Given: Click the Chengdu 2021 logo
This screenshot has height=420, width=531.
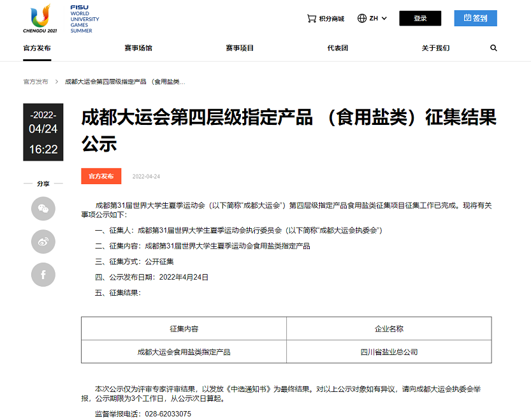Looking at the screenshot, I should tap(40, 18).
